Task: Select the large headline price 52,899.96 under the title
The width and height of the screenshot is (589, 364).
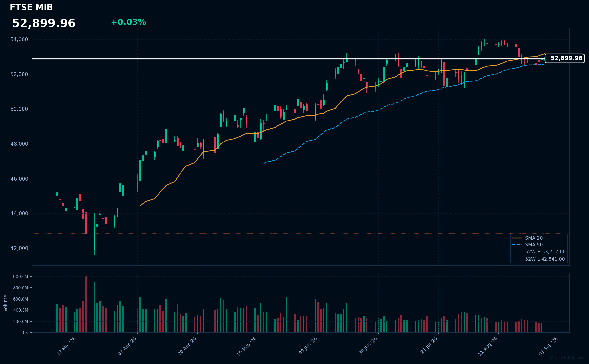Action: 44,23
